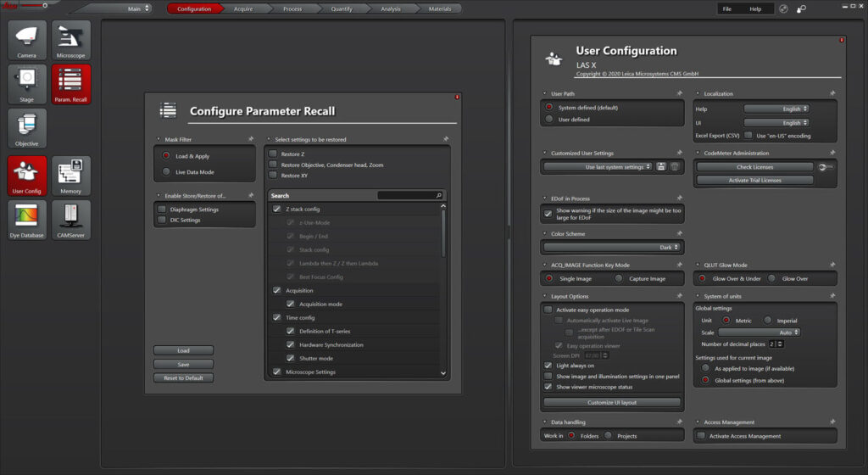Enable the Restore Z checkbox
The height and width of the screenshot is (475, 868).
point(273,154)
